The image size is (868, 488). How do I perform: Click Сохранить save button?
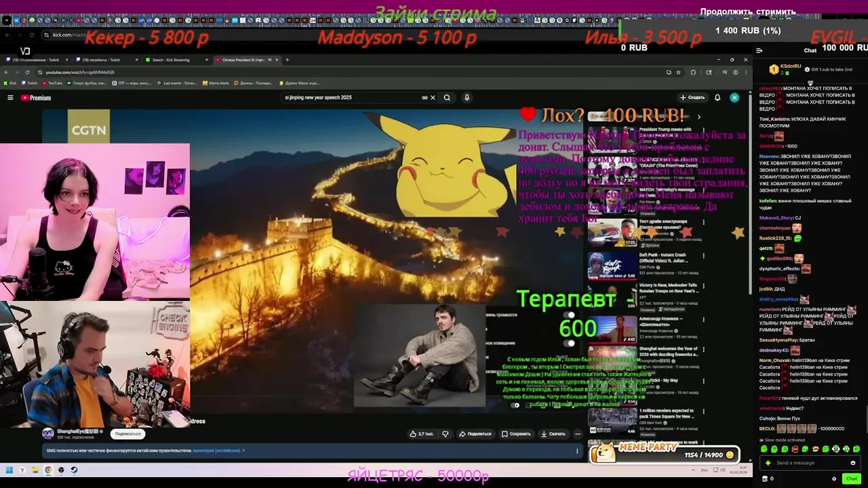517,434
